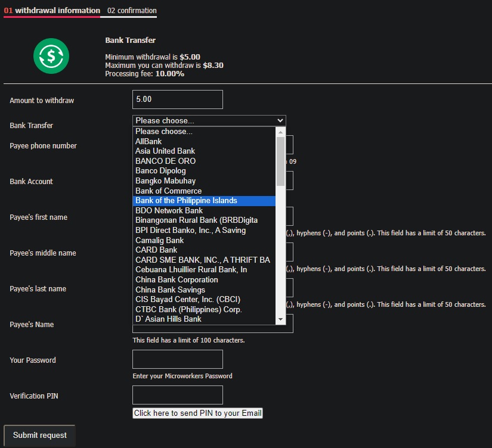492x448 pixels.
Task: Select Asia United Bank option
Action: [165, 151]
